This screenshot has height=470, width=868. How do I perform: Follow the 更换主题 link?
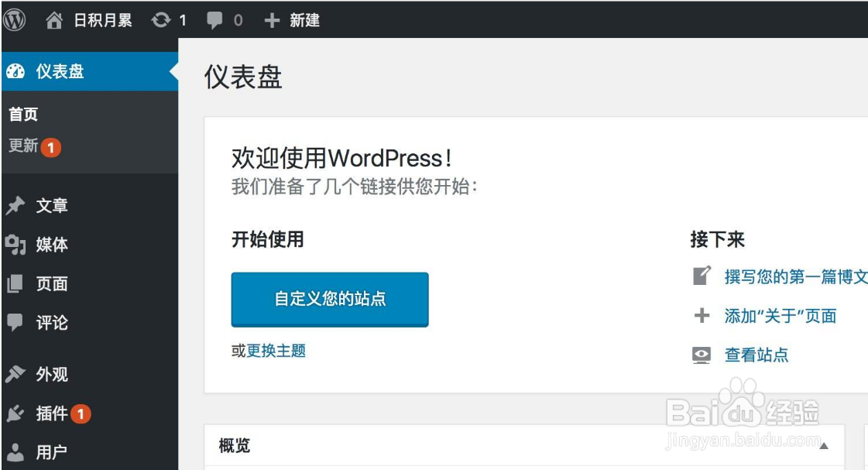click(x=276, y=351)
